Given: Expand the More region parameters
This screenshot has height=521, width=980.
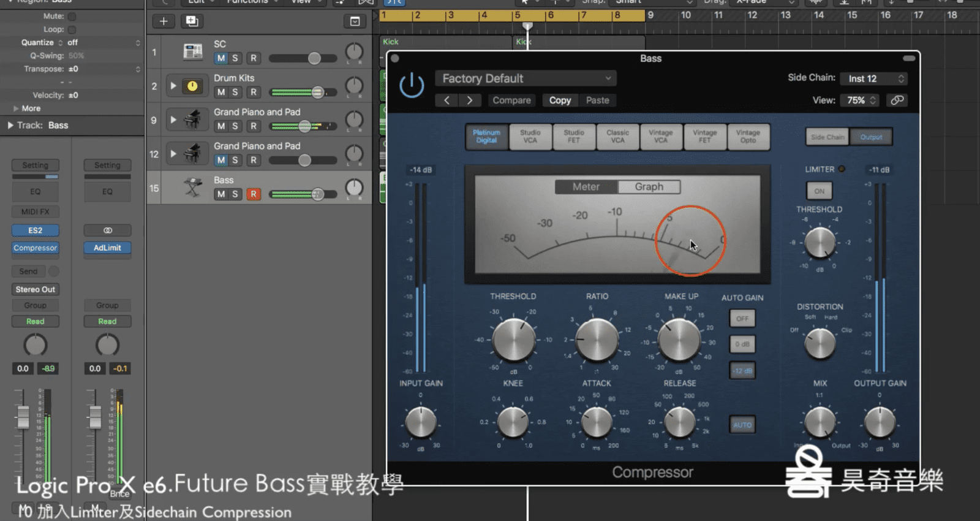Looking at the screenshot, I should pyautogui.click(x=16, y=108).
